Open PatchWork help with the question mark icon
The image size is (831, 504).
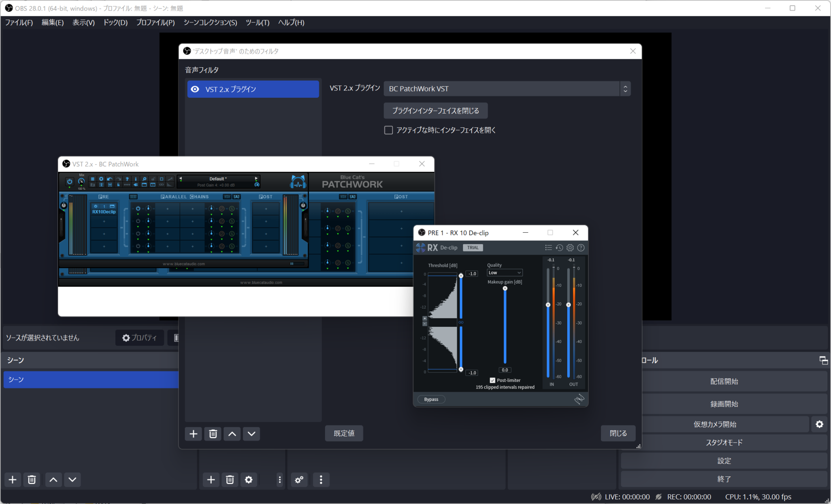(127, 179)
